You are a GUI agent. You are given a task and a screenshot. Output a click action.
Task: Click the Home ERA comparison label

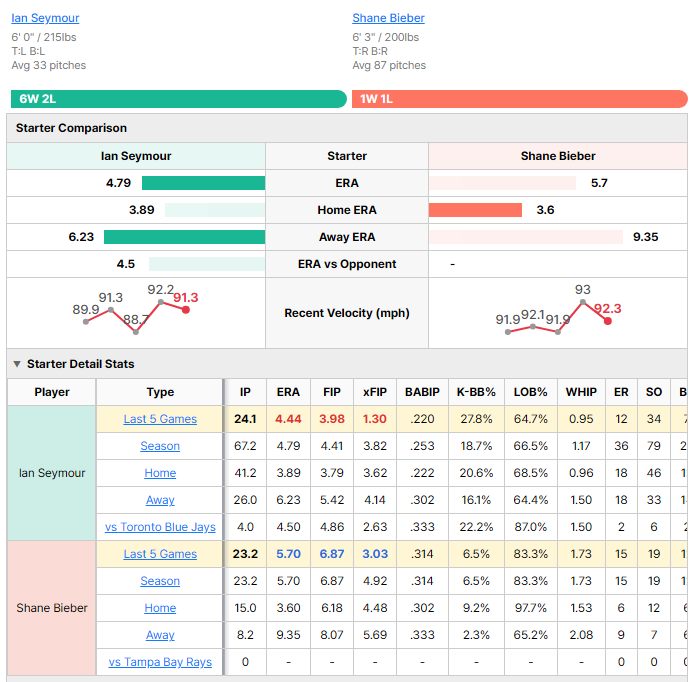(347, 210)
